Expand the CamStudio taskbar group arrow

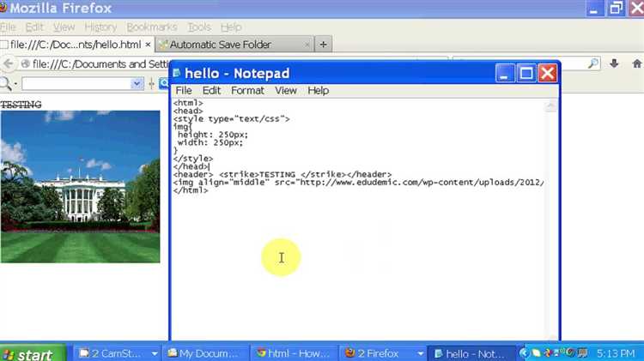point(155,353)
